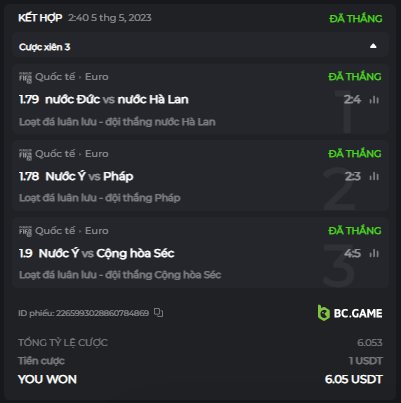Screen dimensions: 401x403
Task: Open stats icon for Nước Ý vs Pháp
Action: [x=374, y=176]
